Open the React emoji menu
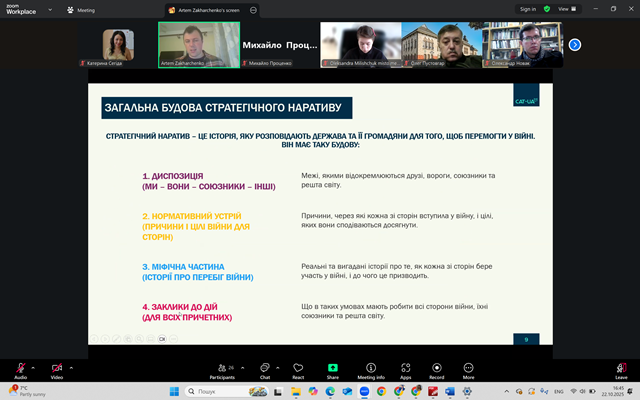Image resolution: width=640 pixels, height=400 pixels. 298,368
